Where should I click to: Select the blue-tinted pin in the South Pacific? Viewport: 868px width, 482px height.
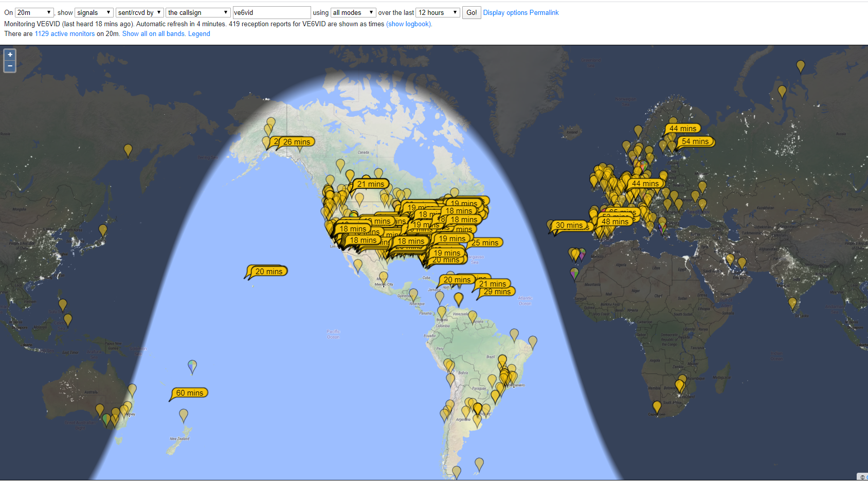(192, 366)
